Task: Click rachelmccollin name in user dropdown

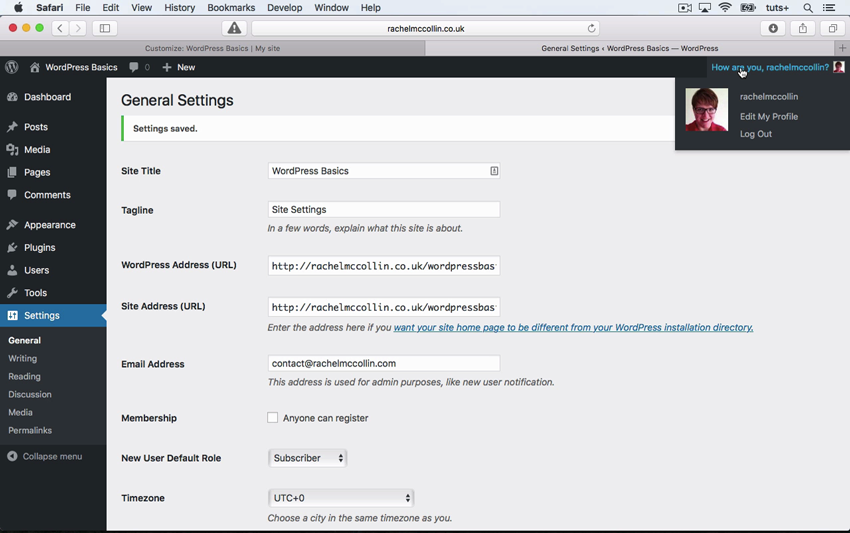Action: [x=769, y=97]
